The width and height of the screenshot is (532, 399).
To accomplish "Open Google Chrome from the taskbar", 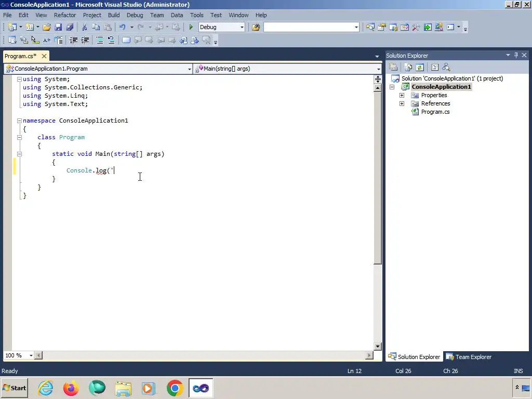I will pos(175,388).
